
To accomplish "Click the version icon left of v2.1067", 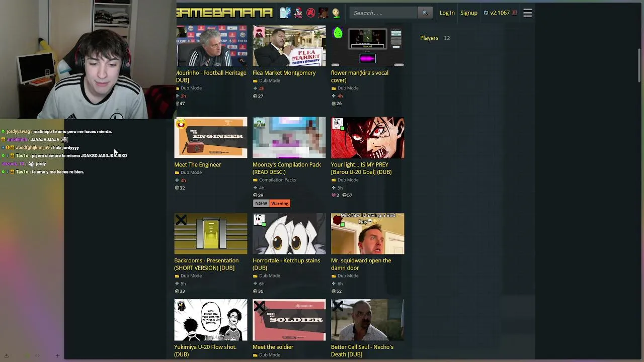I will 486,13.
